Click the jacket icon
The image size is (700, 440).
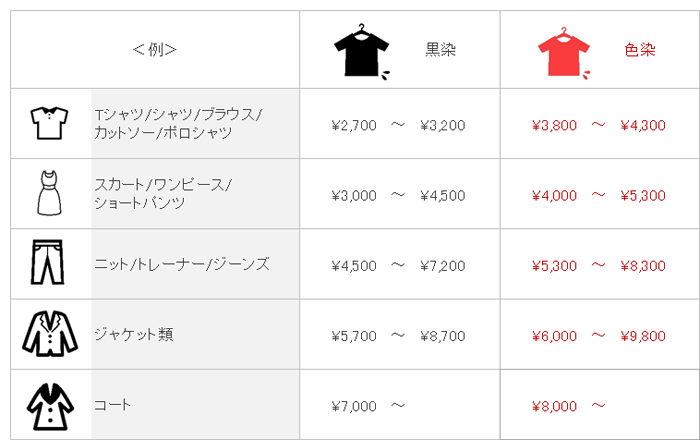(49, 334)
